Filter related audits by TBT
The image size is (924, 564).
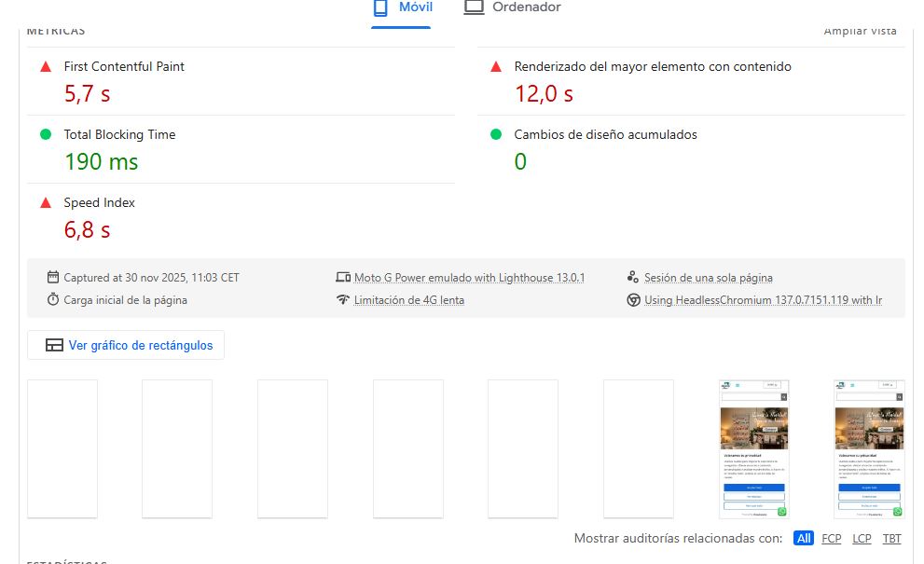click(x=891, y=539)
